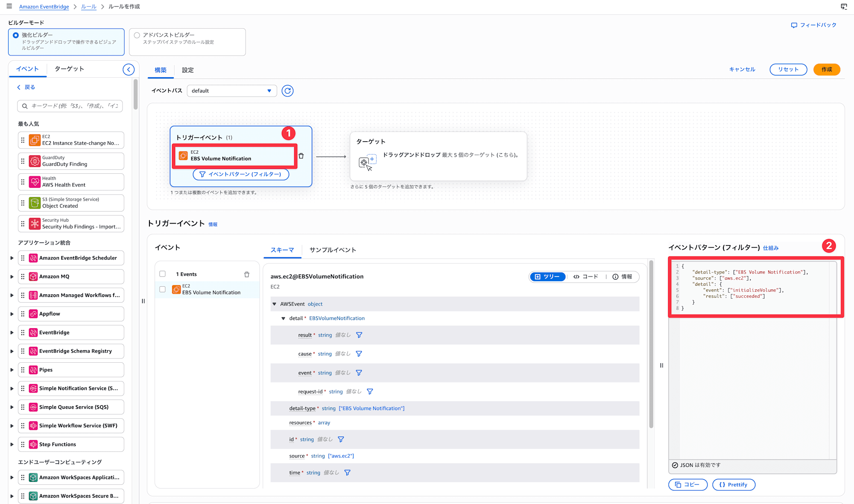Prettify the event pattern JSON
Screen dimensions: 854x504
tap(734, 485)
